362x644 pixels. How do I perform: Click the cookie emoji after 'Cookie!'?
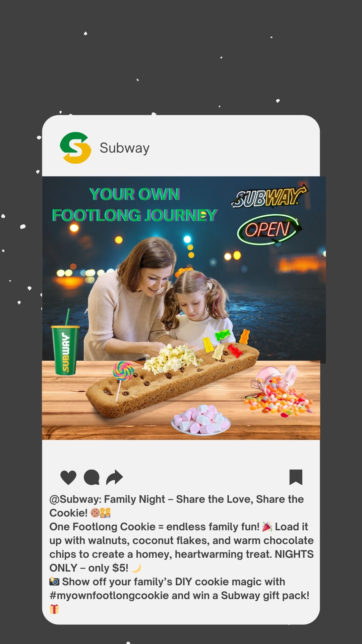(95, 513)
